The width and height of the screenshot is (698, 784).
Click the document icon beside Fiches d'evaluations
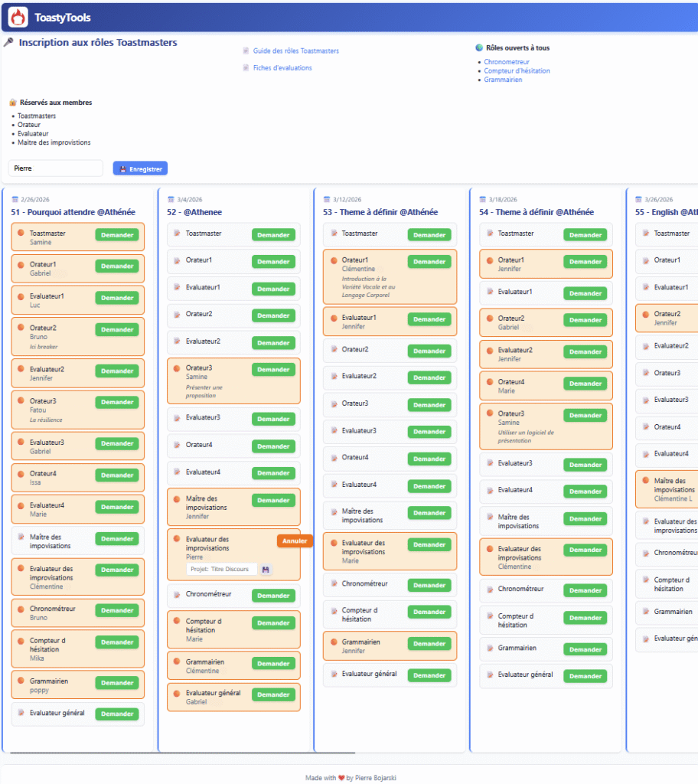click(246, 68)
